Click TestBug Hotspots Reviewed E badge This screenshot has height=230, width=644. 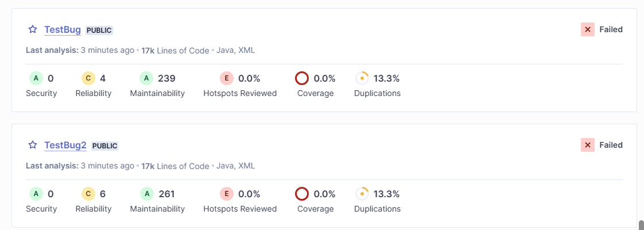click(227, 78)
